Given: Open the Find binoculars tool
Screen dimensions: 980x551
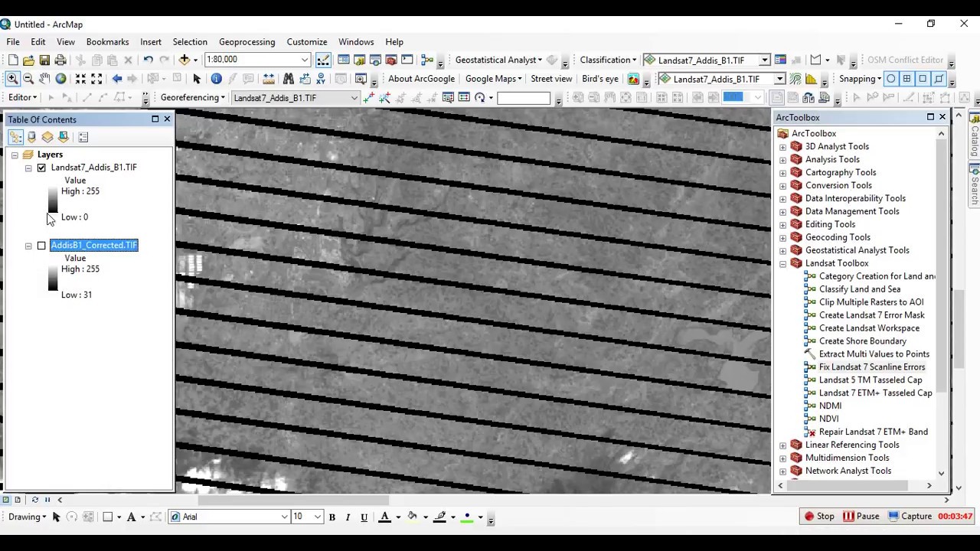Looking at the screenshot, I should click(289, 79).
